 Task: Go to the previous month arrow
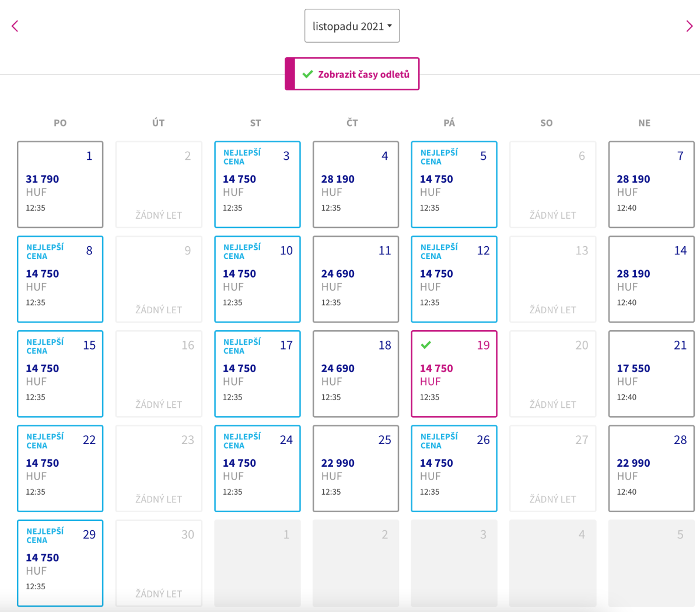coord(15,26)
